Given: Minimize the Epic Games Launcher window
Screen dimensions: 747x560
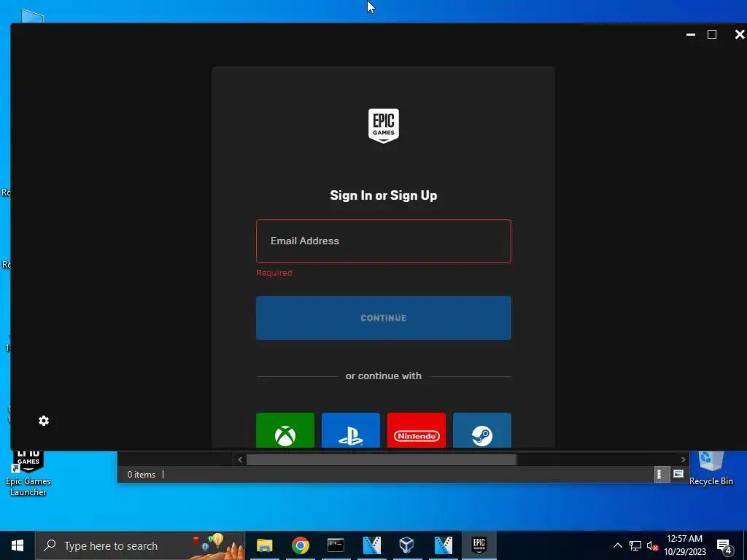Looking at the screenshot, I should (x=690, y=34).
